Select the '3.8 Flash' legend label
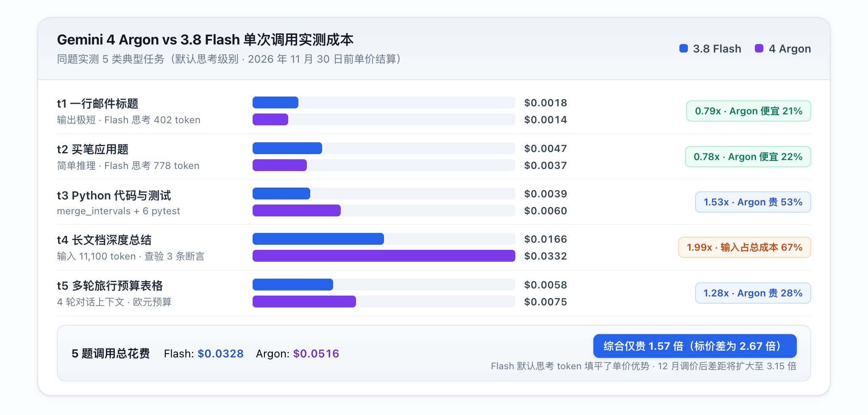The image size is (868, 415). coord(717,49)
